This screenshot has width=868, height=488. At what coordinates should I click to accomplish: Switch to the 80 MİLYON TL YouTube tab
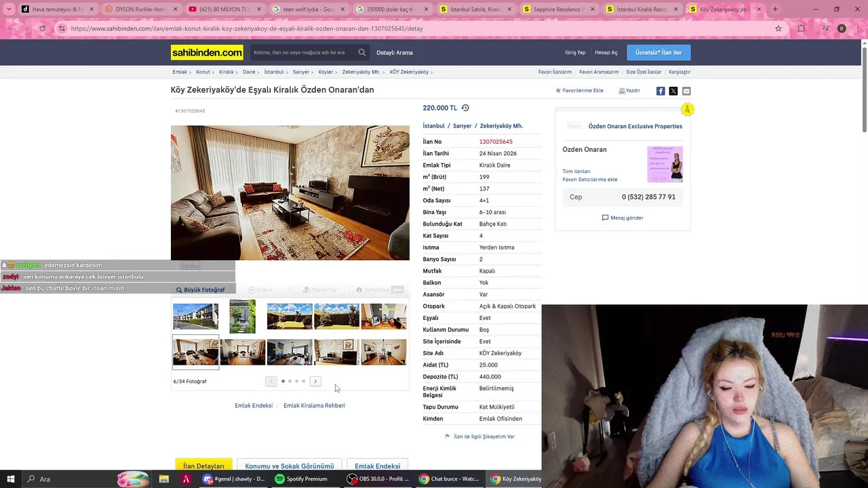pyautogui.click(x=224, y=9)
